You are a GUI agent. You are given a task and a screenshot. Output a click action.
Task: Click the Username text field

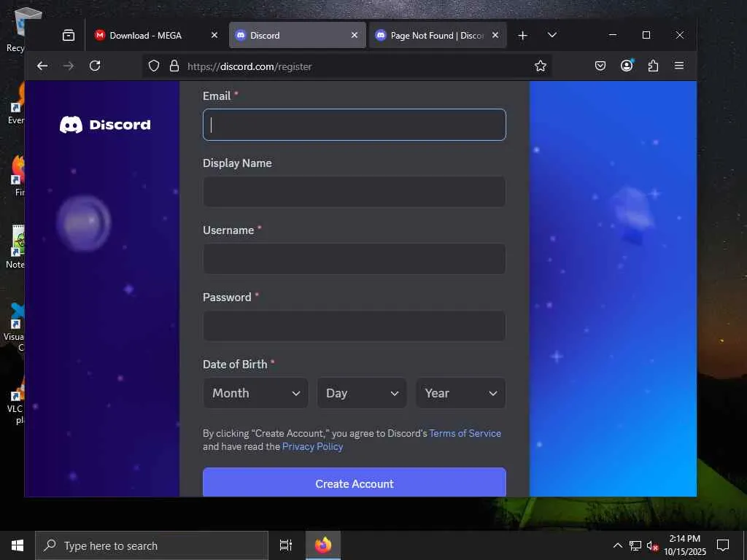[355, 259]
